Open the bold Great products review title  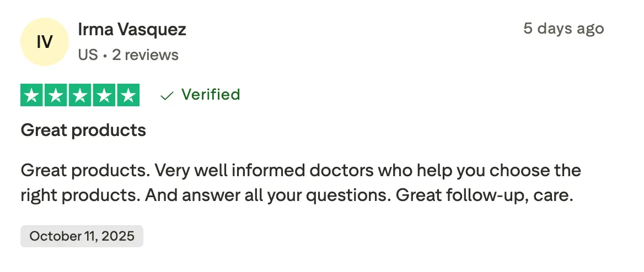[x=83, y=130]
